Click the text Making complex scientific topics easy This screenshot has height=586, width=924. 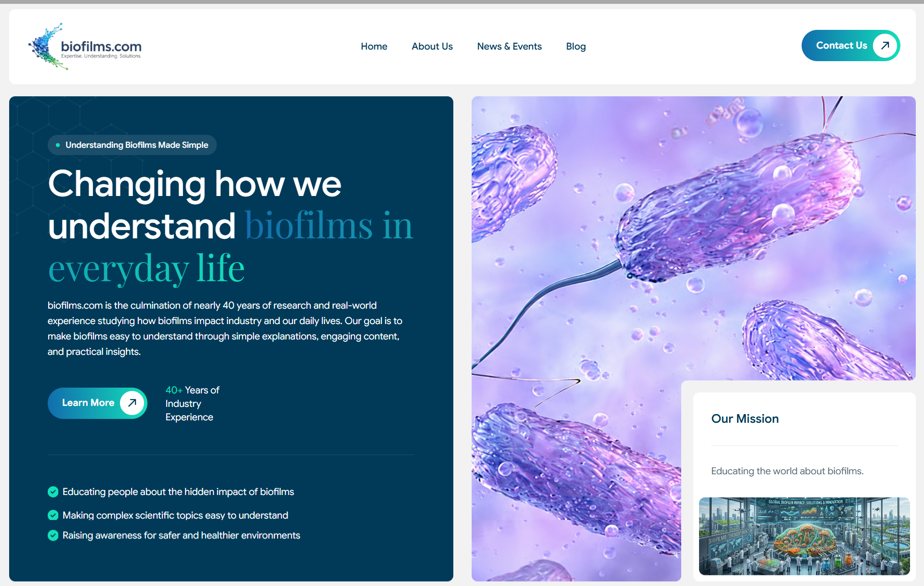point(175,515)
